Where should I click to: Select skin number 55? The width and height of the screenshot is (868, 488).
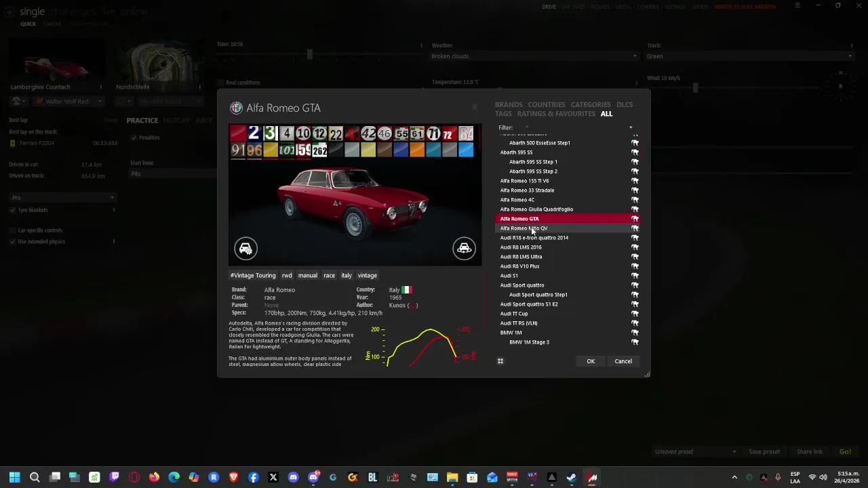(x=401, y=134)
